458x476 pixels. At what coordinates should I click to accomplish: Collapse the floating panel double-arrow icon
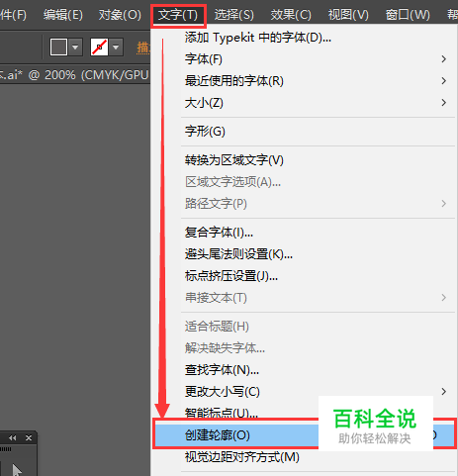pyautogui.click(x=13, y=438)
